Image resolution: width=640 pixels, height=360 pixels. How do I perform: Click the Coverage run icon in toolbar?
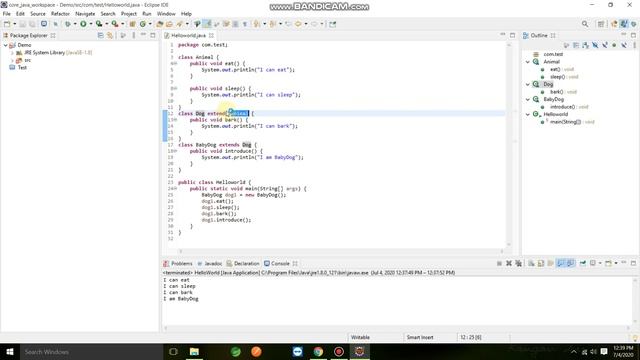coord(99,24)
